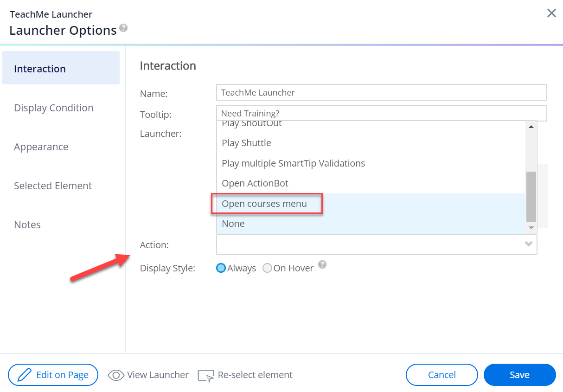
Task: Choose Open courses menu from the list
Action: point(264,204)
